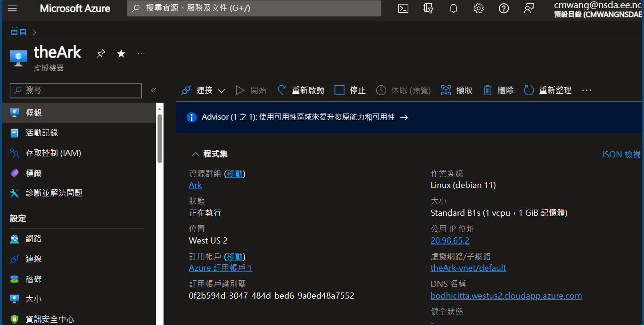The height and width of the screenshot is (325, 644).
Task: Click the Linux (debian 11) value
Action: click(463, 185)
